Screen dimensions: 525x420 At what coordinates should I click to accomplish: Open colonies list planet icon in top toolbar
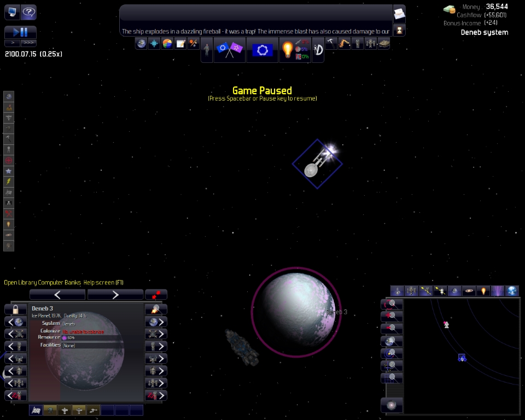point(141,44)
